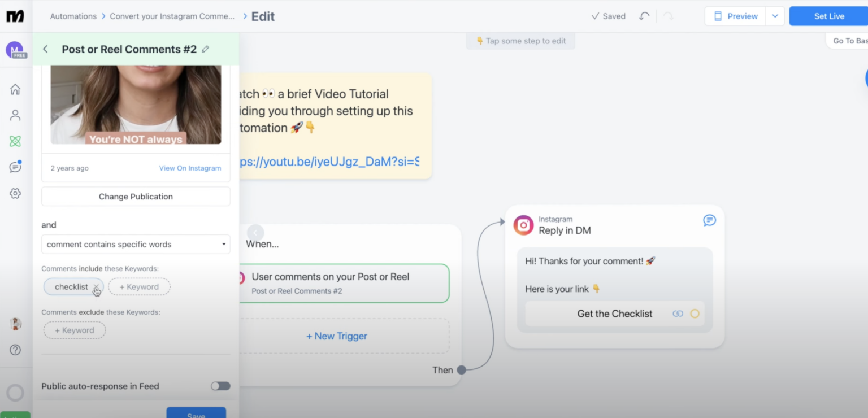
Task: Click the back chevron beside trigger title
Action: (46, 49)
